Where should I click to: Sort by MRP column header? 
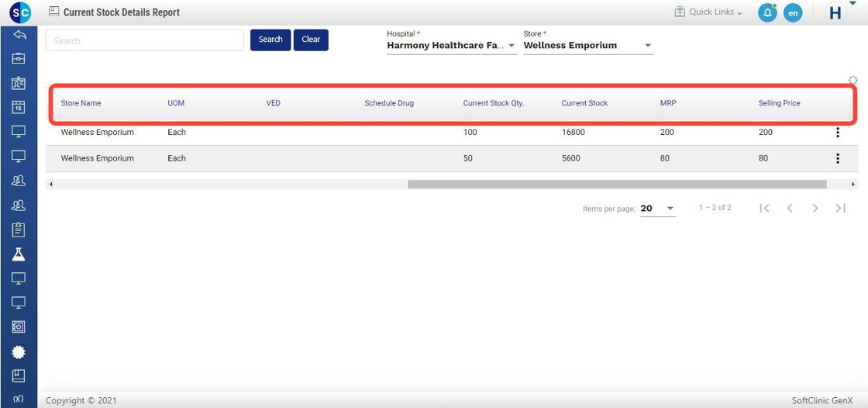[x=668, y=103]
